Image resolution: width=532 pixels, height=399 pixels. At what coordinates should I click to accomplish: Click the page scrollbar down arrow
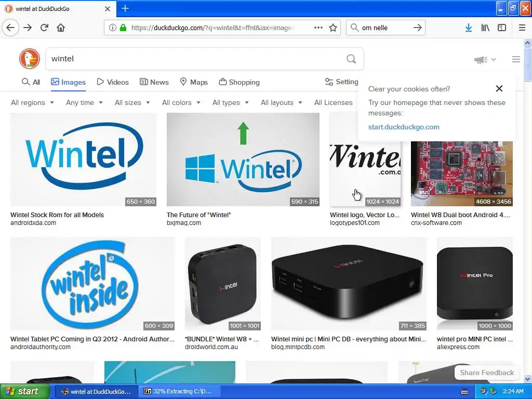527,378
